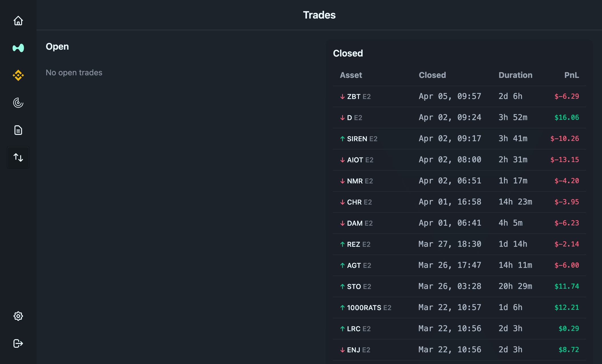The height and width of the screenshot is (364, 602).
Task: Click the long arrow beside STO
Action: pos(342,287)
